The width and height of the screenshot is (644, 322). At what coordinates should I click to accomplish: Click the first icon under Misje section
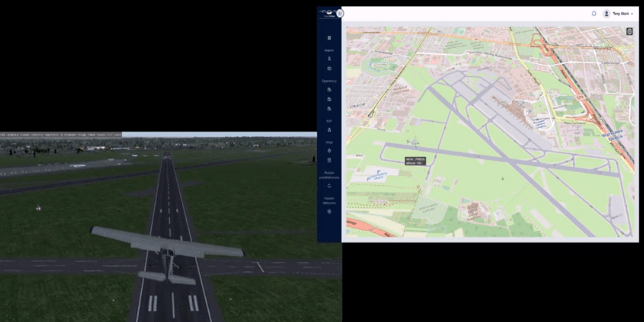[x=329, y=151]
